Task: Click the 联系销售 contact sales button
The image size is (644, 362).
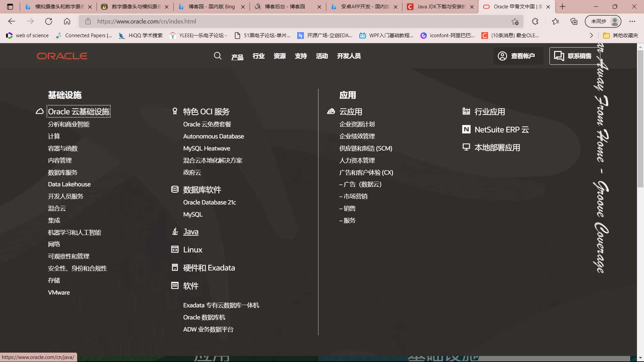Action: 572,56
